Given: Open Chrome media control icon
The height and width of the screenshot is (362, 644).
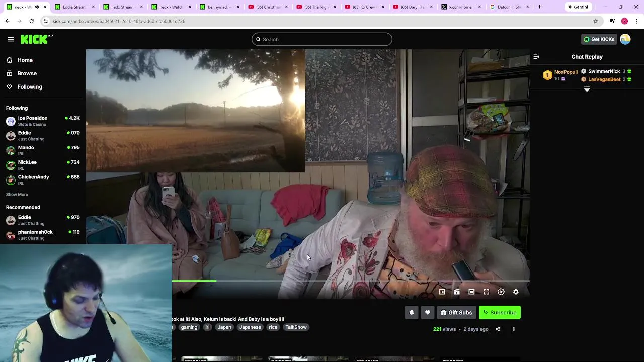Looking at the screenshot, I should point(612,21).
